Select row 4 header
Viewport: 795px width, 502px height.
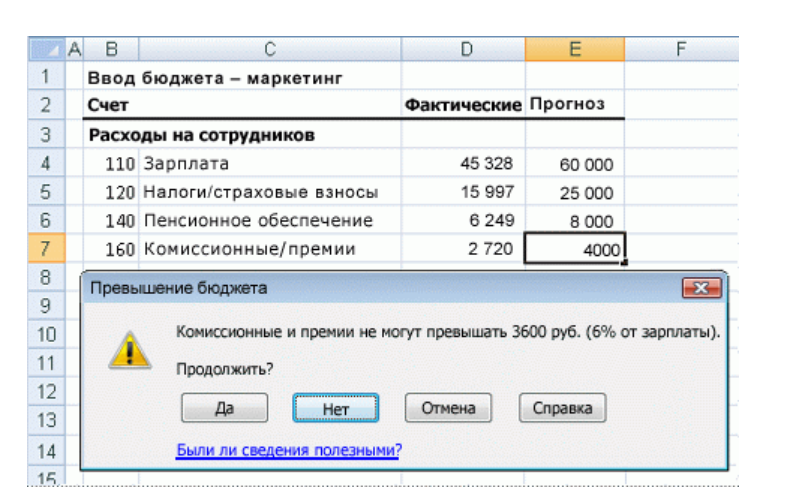44,163
